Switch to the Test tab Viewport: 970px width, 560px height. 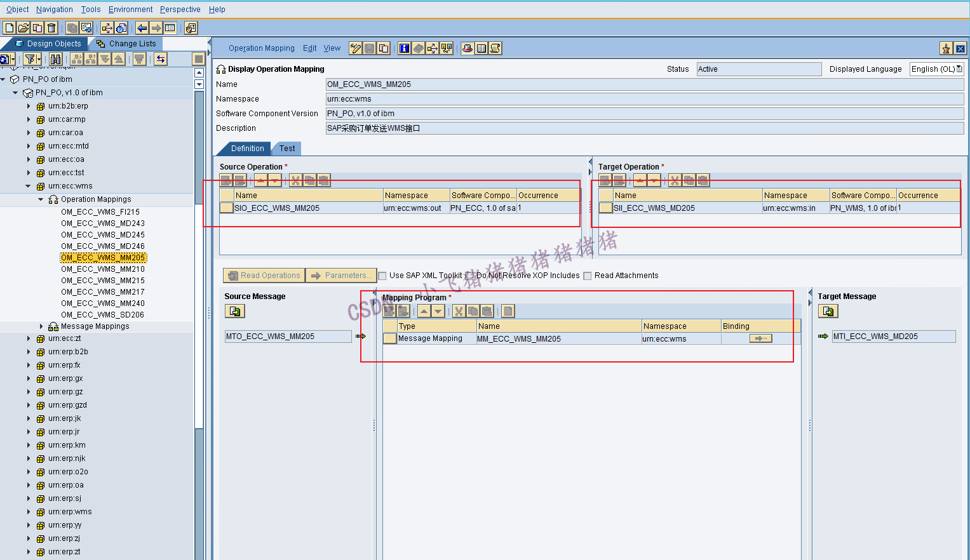pos(287,149)
